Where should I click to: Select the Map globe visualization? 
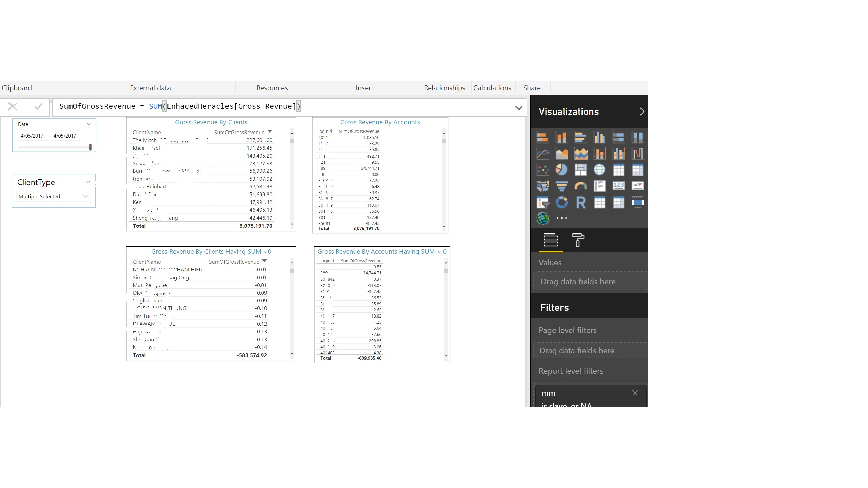point(599,170)
